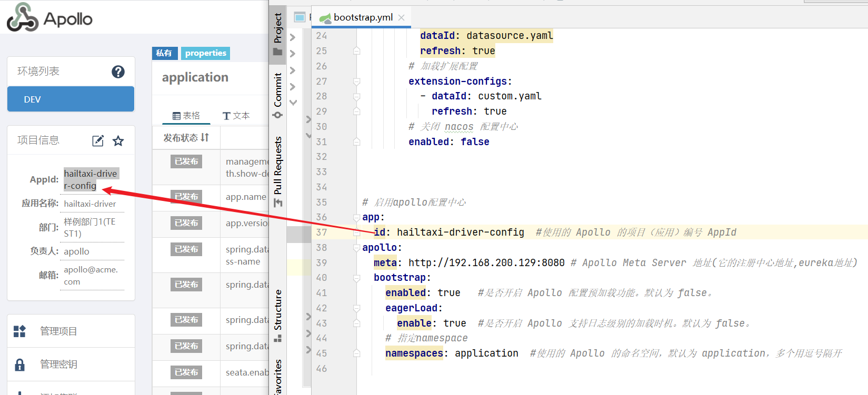
Task: Click the 已发布 badge in the app.name row
Action: click(186, 197)
